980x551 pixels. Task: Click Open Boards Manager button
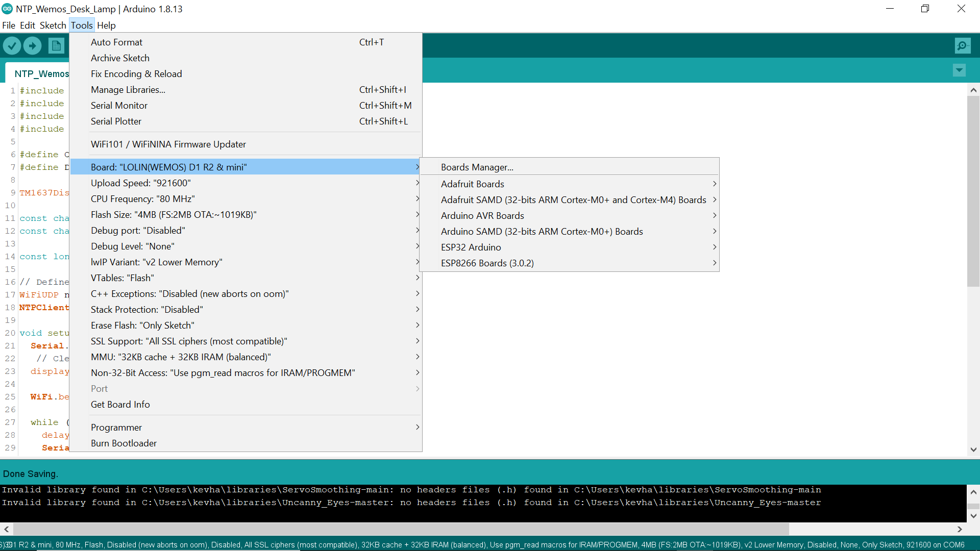click(x=477, y=166)
